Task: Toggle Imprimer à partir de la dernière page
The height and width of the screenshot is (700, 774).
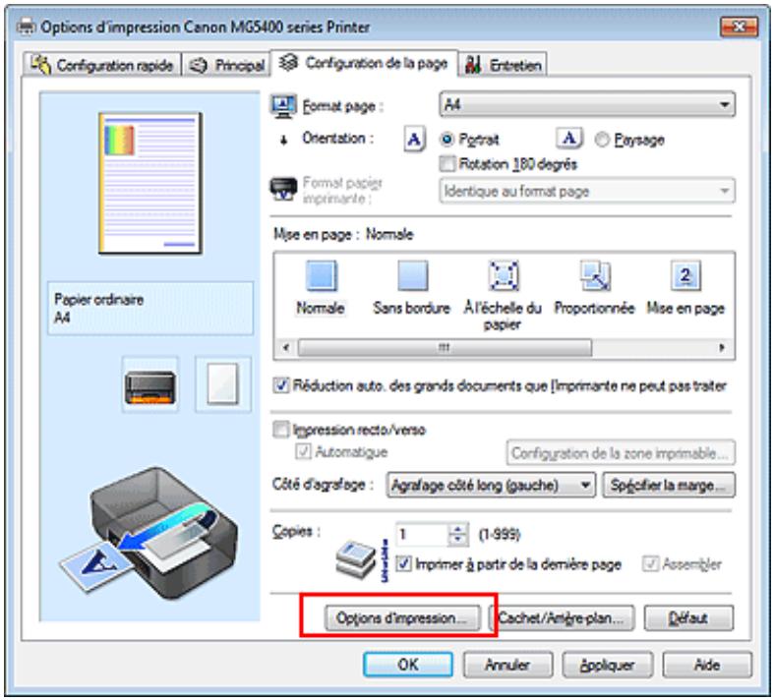Action: [404, 564]
